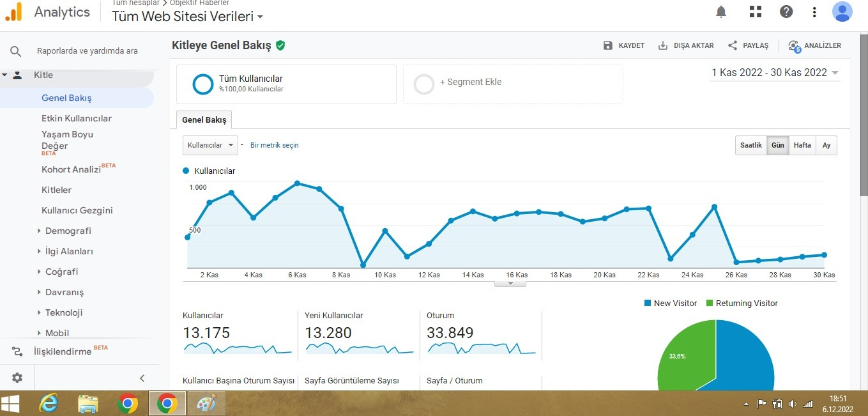868x416 pixels.
Task: Click the Bir metrik seçin link
Action: (275, 145)
